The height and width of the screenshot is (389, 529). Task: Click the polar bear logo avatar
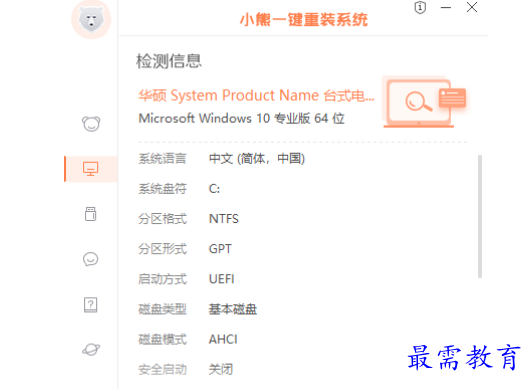point(91,19)
